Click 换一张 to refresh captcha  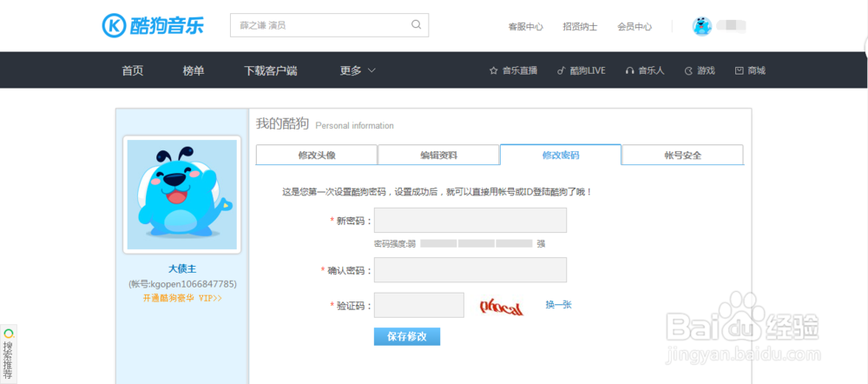pos(558,304)
